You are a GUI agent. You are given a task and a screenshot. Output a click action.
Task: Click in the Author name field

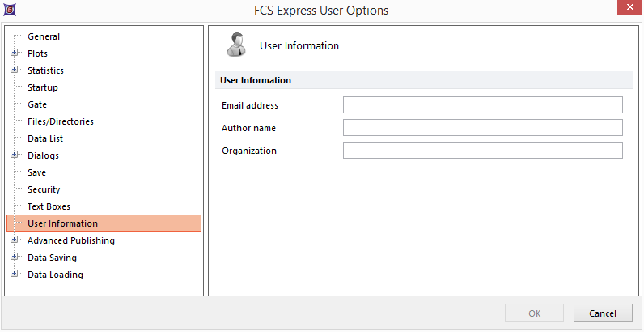point(482,128)
